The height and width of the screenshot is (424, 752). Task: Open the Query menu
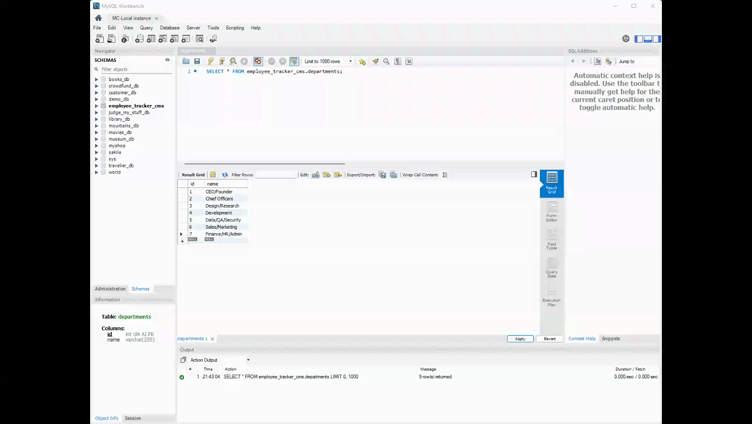[146, 28]
